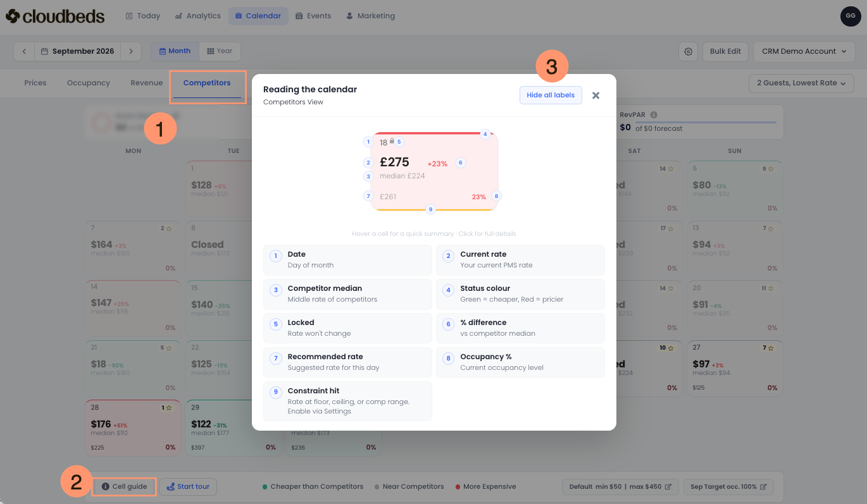Start the guided tour
Image resolution: width=867 pixels, height=504 pixels.
pyautogui.click(x=188, y=486)
